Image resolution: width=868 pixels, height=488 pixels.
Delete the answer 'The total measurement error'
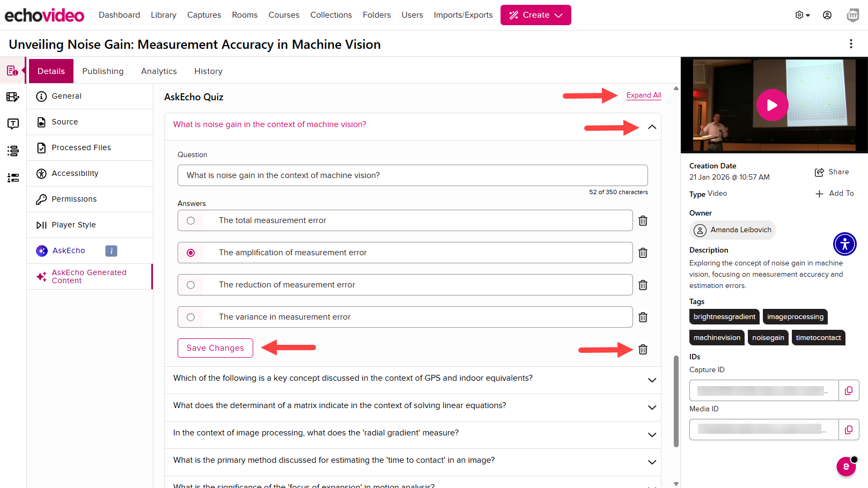(643, 220)
